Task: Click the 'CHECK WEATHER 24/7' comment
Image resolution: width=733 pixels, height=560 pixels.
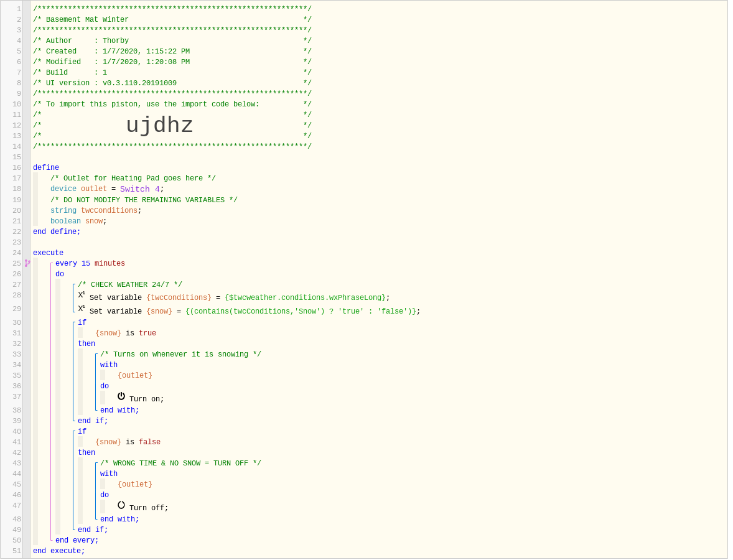Action: [129, 285]
